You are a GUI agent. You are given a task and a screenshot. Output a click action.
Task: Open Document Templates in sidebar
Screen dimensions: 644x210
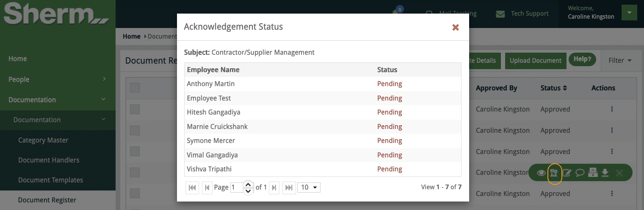pos(50,180)
